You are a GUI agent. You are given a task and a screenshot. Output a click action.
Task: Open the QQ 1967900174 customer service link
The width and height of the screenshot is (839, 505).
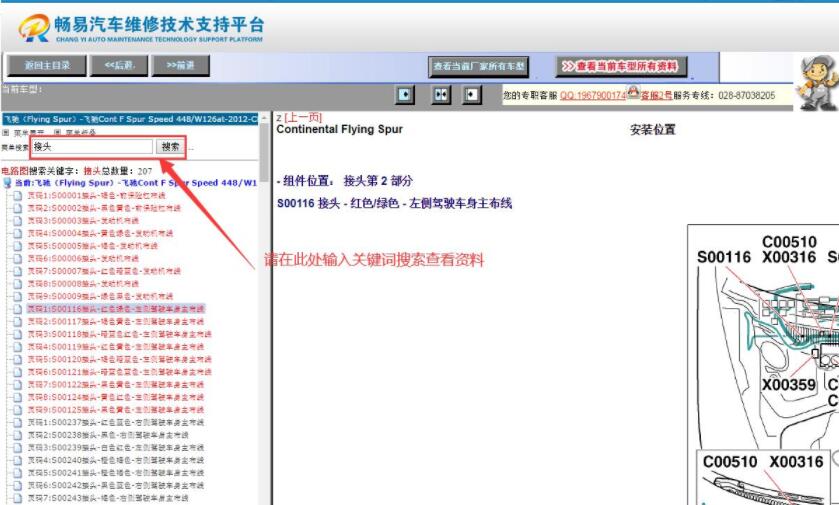(593, 96)
